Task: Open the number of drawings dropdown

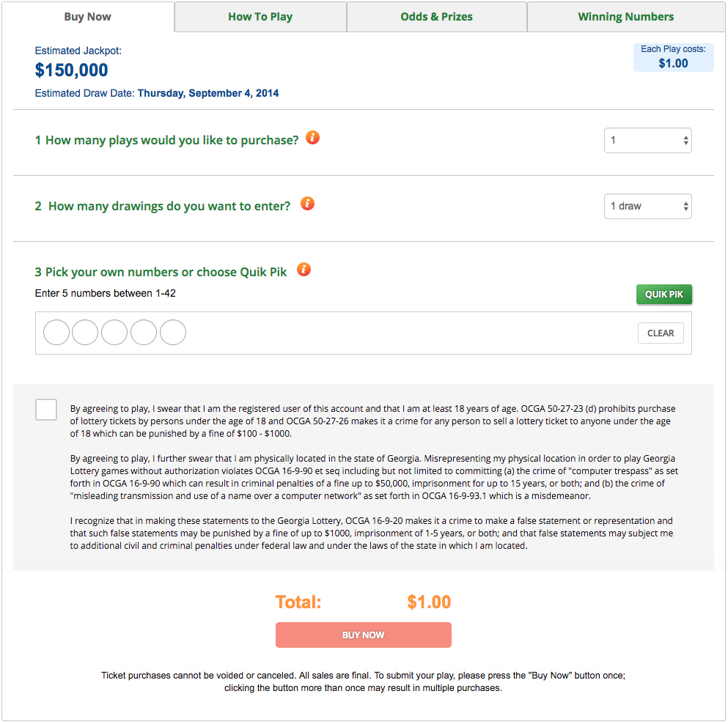Action: pos(647,207)
